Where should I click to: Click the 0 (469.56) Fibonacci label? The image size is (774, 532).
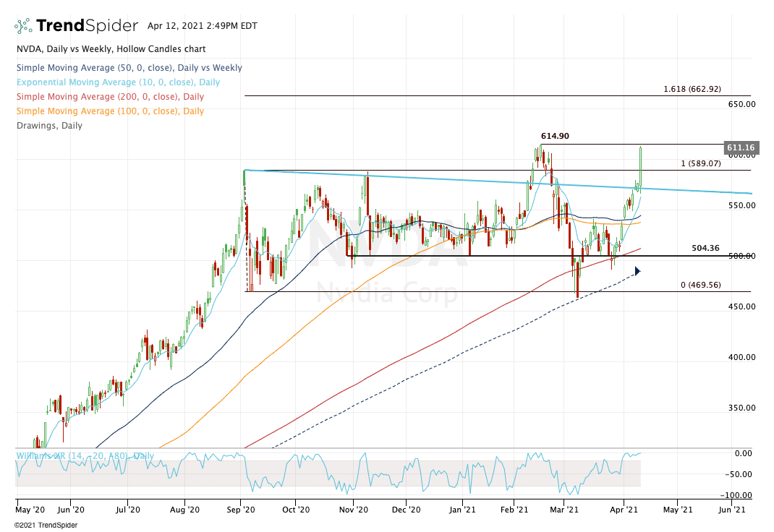click(x=700, y=285)
